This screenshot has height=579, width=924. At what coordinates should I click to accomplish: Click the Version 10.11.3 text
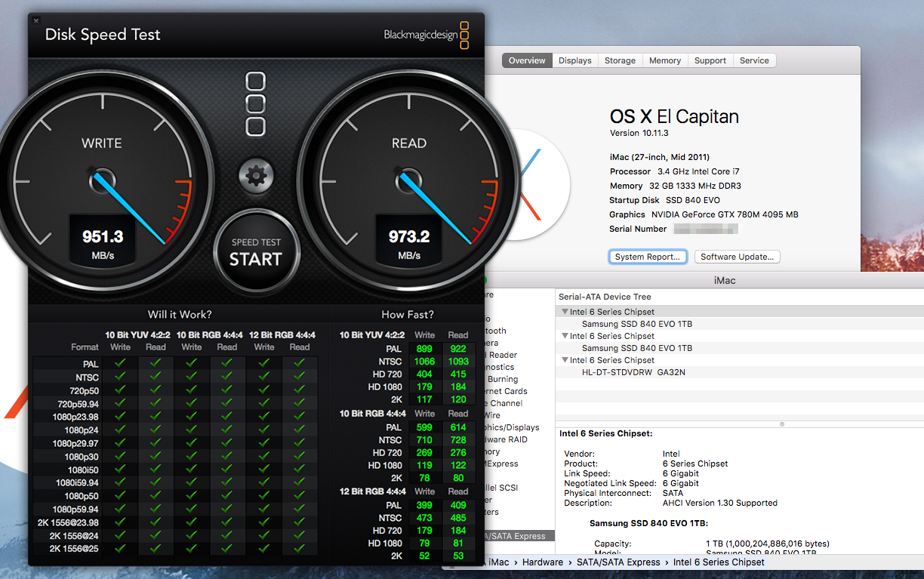pyautogui.click(x=639, y=134)
